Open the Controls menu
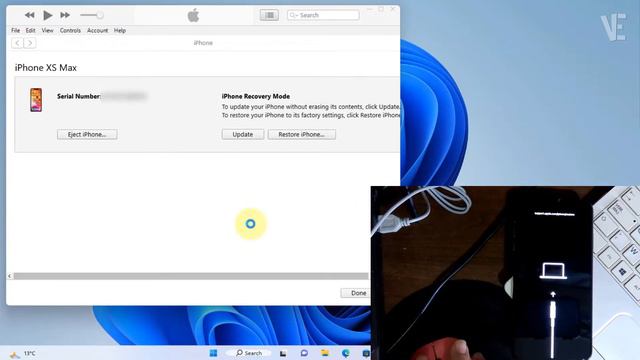 (x=70, y=30)
